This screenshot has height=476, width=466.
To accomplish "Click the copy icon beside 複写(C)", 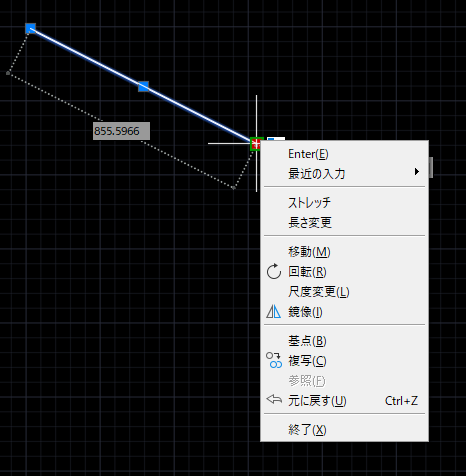I will tap(274, 360).
